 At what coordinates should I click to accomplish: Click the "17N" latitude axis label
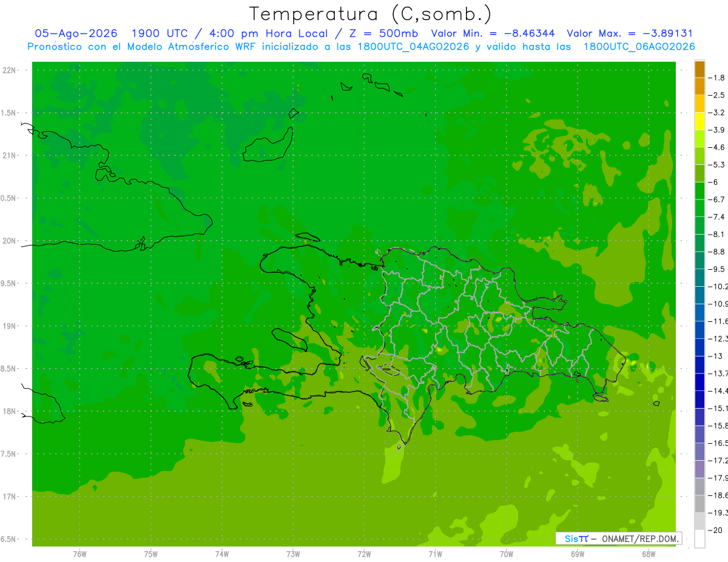tap(10, 497)
